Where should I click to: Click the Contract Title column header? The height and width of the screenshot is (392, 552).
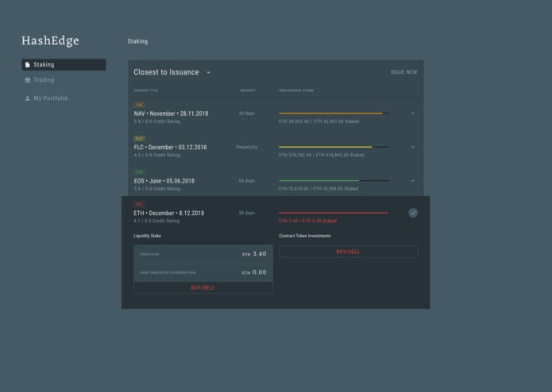click(146, 90)
